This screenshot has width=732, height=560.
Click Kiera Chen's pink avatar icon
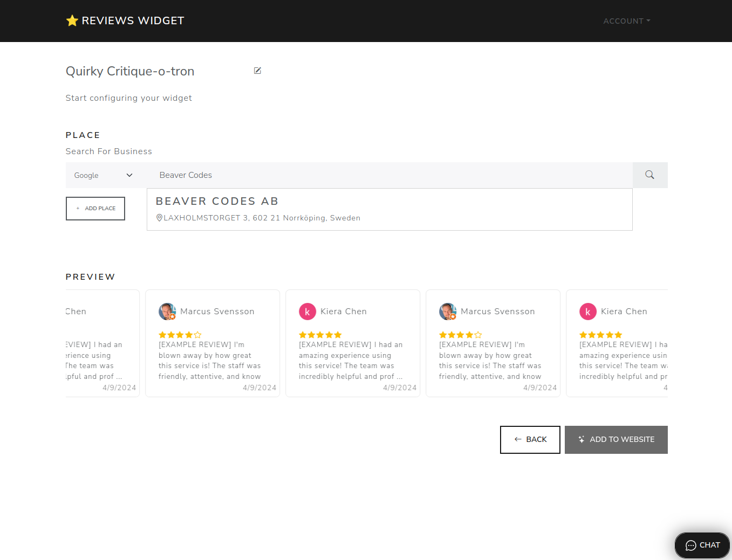307,311
